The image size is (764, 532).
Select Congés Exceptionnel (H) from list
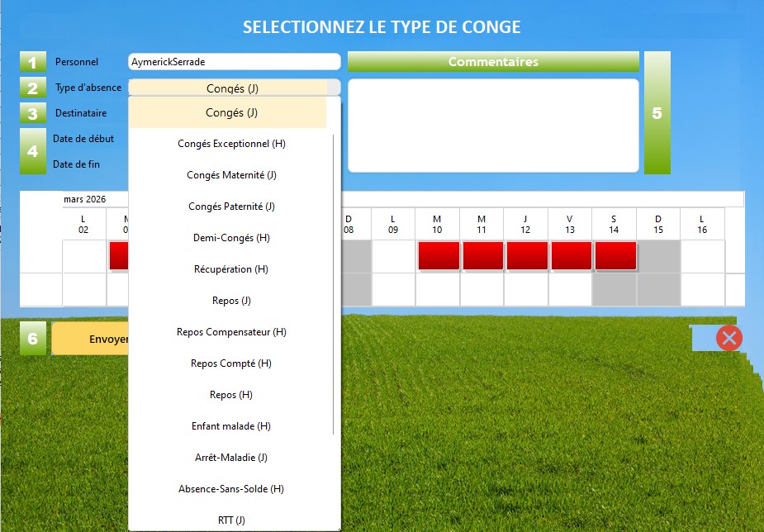coord(231,144)
